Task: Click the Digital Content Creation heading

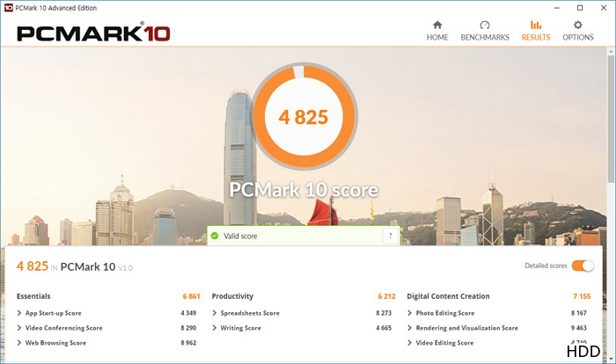Action: click(448, 296)
